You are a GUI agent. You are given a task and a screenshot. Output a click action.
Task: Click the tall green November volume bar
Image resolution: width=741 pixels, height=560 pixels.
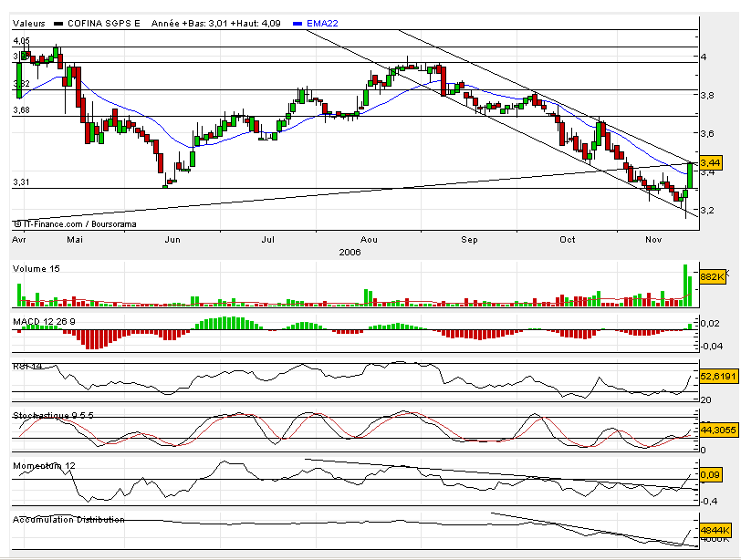click(x=685, y=285)
